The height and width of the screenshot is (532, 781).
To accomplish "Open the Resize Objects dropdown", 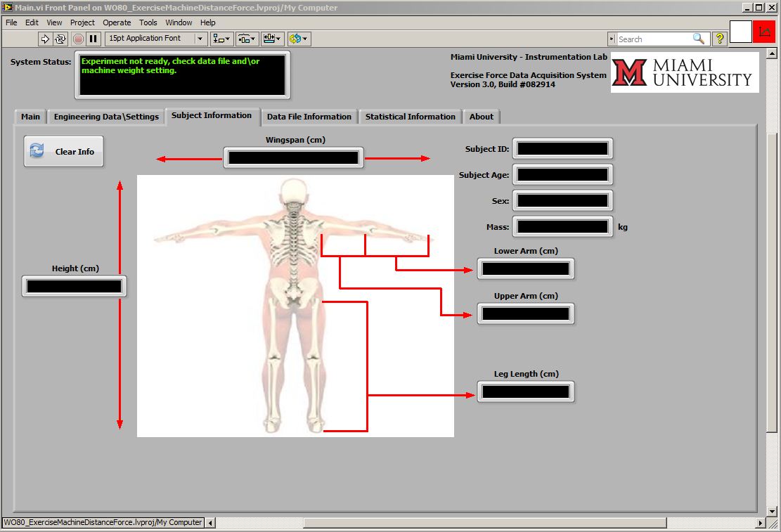I will [x=272, y=39].
